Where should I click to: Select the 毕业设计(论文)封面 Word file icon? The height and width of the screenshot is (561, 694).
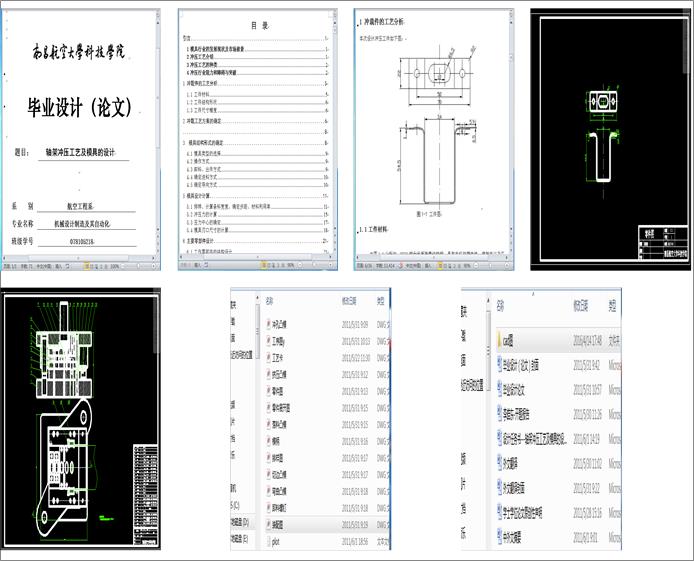[x=499, y=365]
